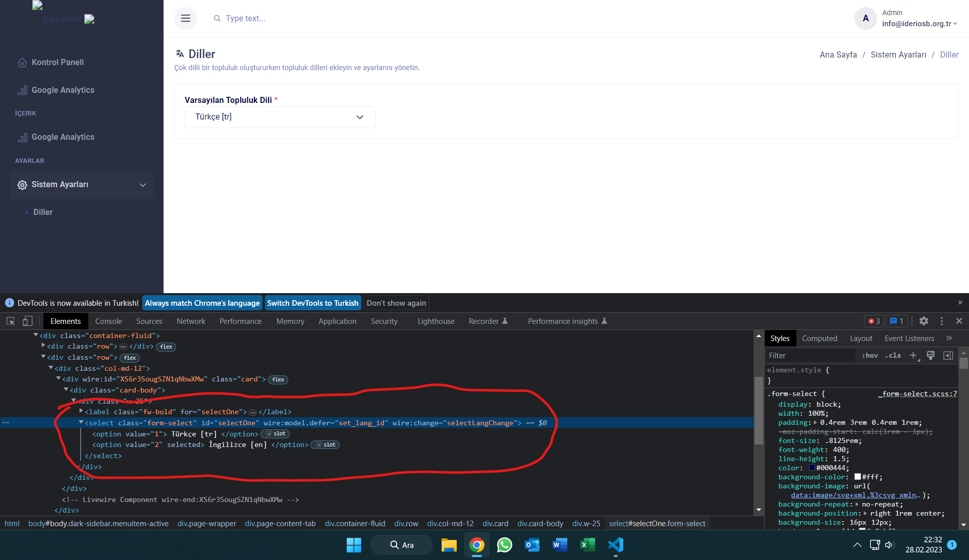Image resolution: width=969 pixels, height=560 pixels.
Task: Expand first div class row node
Action: [x=43, y=346]
